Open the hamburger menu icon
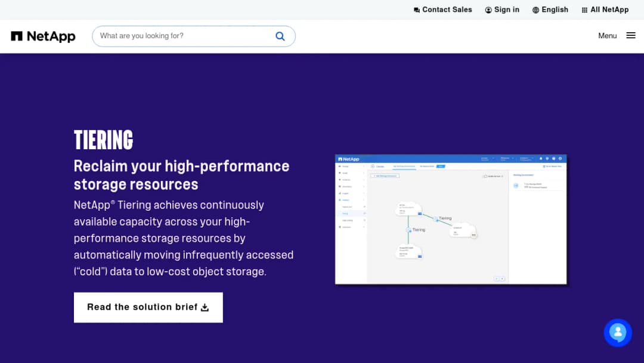Screen dimensions: 644x363 631,36
